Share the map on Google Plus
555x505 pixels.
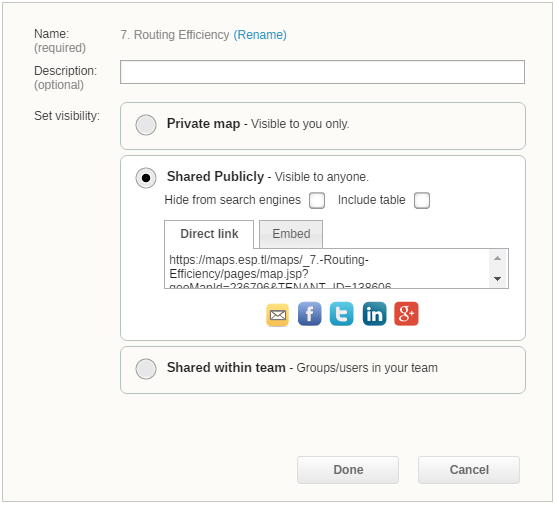pyautogui.click(x=406, y=314)
